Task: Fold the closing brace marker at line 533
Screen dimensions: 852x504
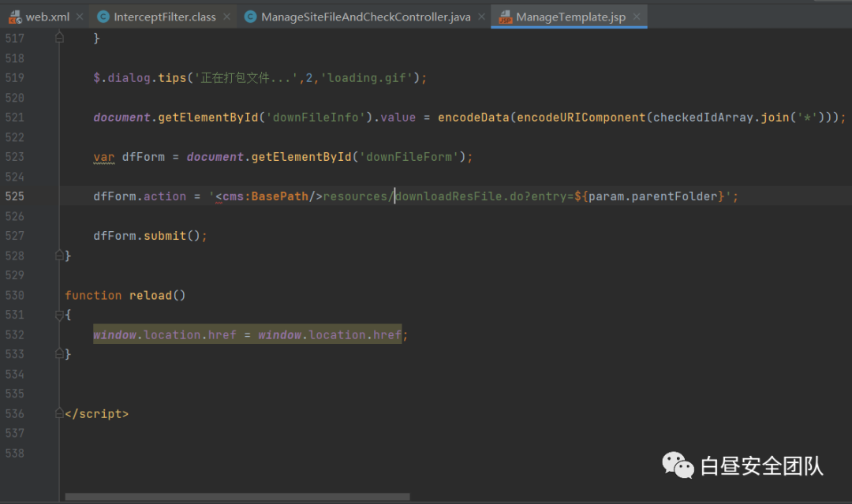Action: point(60,353)
